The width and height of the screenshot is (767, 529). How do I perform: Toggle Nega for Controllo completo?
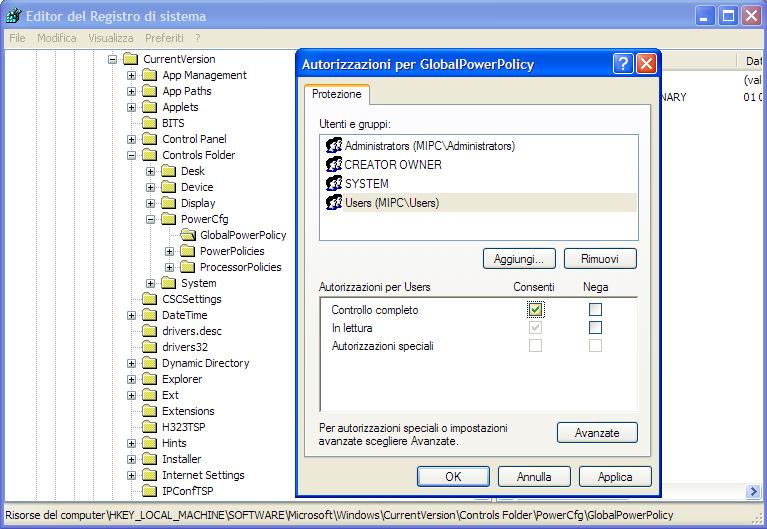tap(595, 309)
